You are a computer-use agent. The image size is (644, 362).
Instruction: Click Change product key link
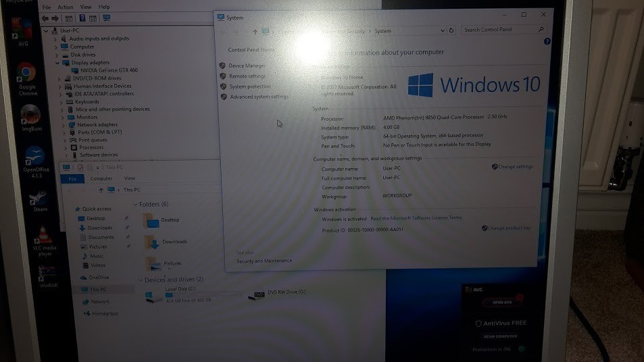[x=509, y=228]
